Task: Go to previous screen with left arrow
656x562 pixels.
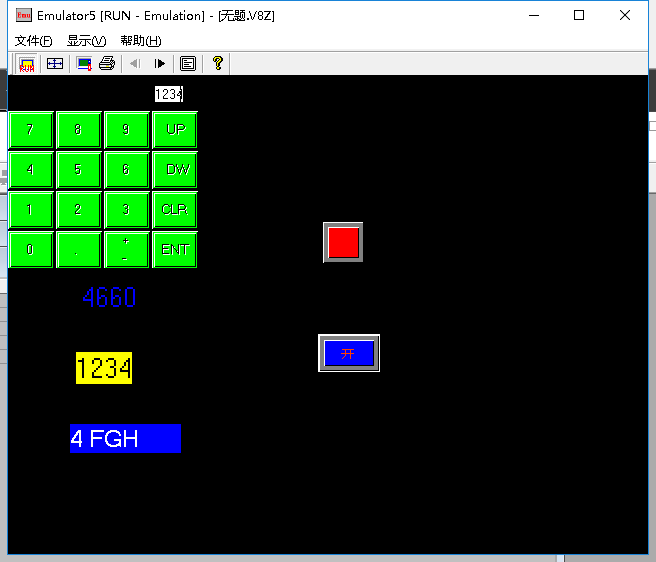Action: 135,64
